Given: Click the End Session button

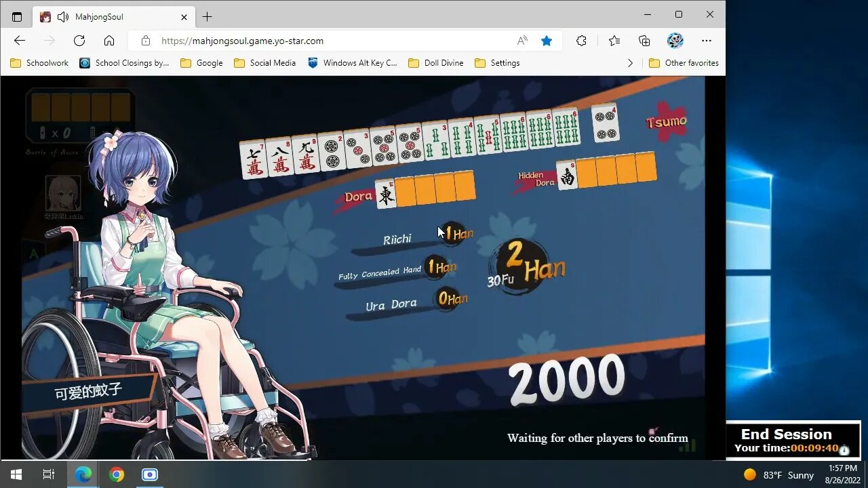Looking at the screenshot, I should coord(786,434).
